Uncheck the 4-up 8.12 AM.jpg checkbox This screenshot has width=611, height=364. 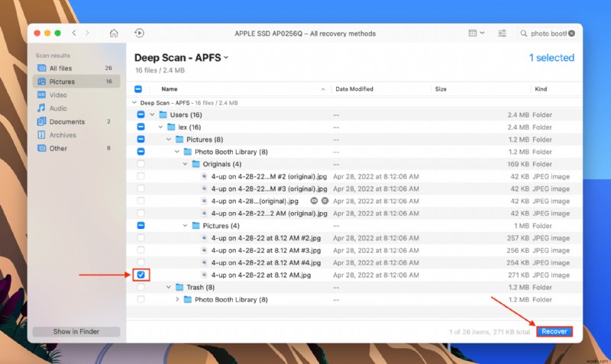[141, 275]
